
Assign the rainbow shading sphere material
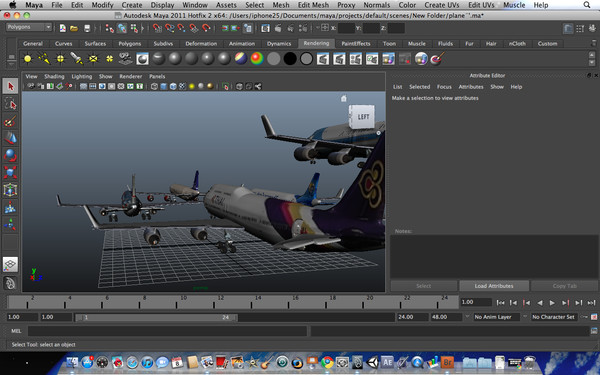point(257,59)
